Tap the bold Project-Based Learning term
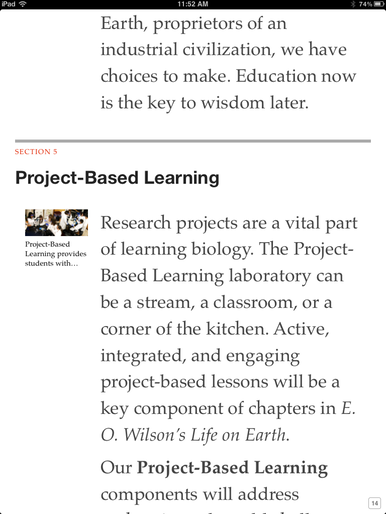The width and height of the screenshot is (386, 514). tap(232, 467)
